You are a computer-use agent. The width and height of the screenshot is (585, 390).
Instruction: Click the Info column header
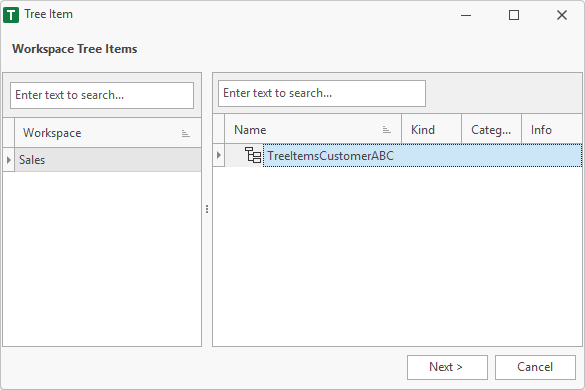pos(552,130)
